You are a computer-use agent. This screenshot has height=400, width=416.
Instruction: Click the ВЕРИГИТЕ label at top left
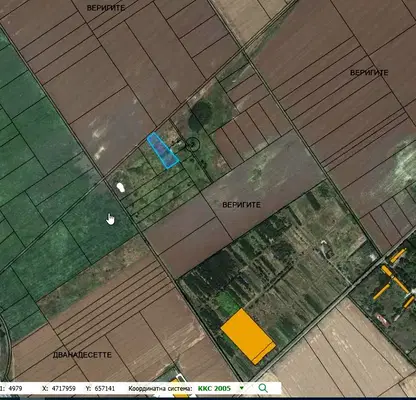[106, 8]
